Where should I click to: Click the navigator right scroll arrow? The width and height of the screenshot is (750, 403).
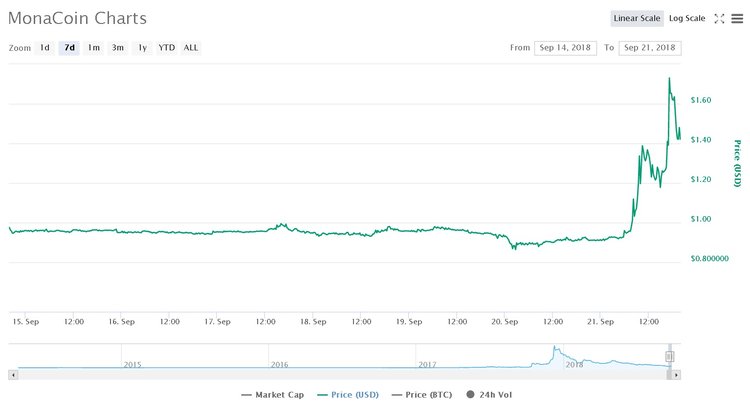click(676, 375)
